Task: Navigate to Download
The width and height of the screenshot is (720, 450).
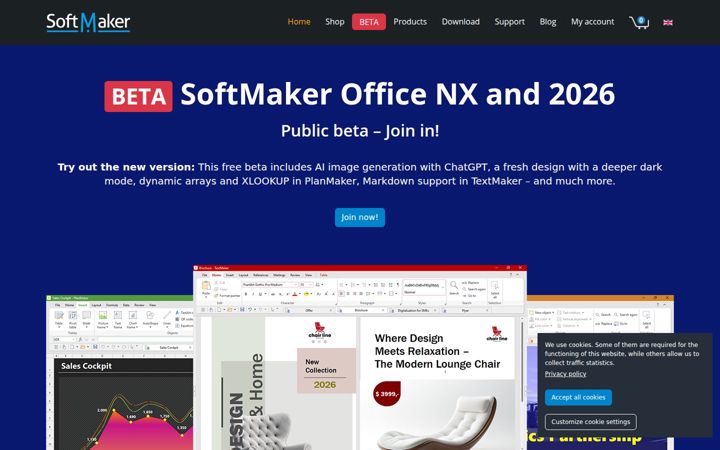Action: [x=461, y=22]
